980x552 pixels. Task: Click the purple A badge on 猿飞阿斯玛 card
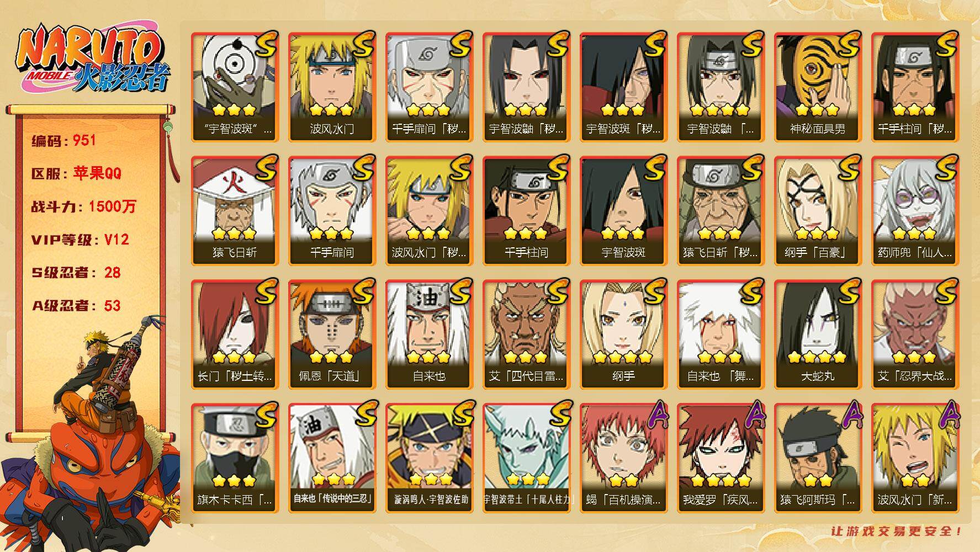850,415
